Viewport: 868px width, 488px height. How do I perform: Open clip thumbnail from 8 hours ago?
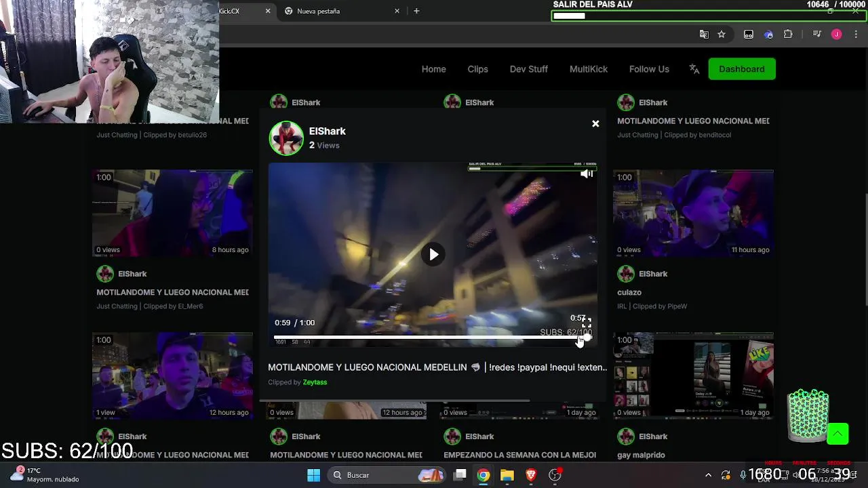[172, 213]
